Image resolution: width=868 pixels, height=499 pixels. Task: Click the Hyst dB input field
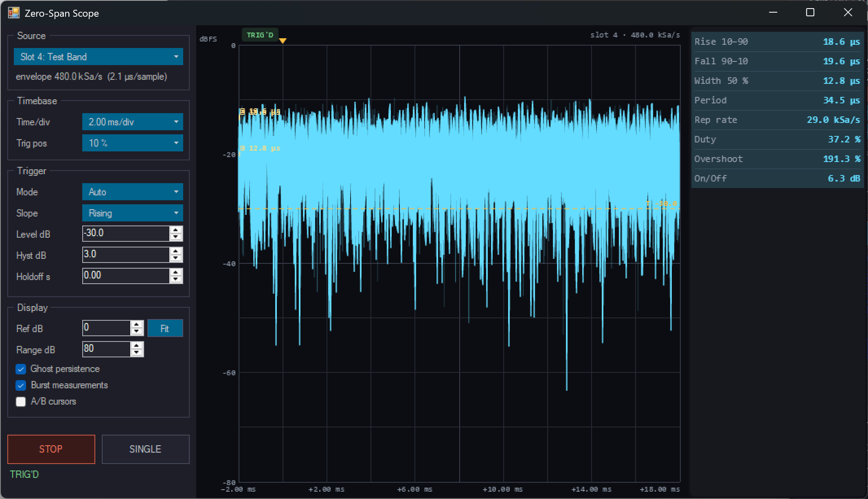126,254
